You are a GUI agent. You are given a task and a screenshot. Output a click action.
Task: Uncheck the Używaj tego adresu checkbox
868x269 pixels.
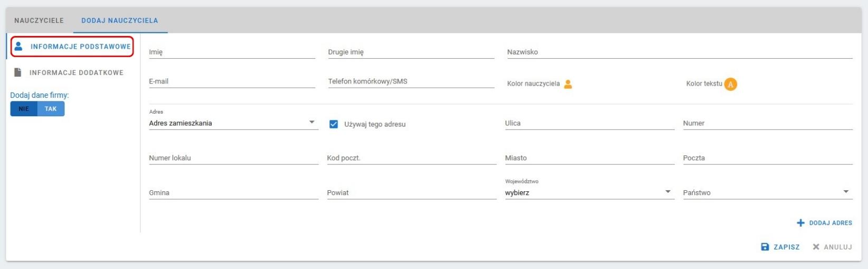point(334,124)
